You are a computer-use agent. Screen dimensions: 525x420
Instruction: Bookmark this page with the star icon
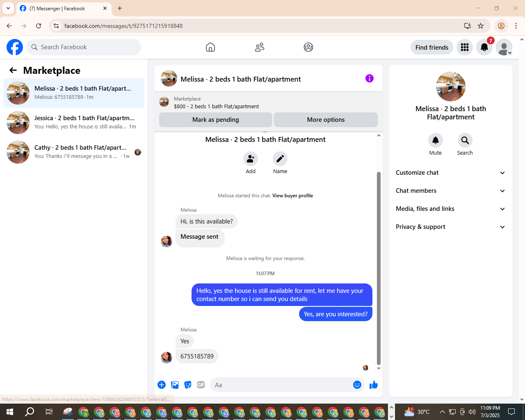pos(481,26)
